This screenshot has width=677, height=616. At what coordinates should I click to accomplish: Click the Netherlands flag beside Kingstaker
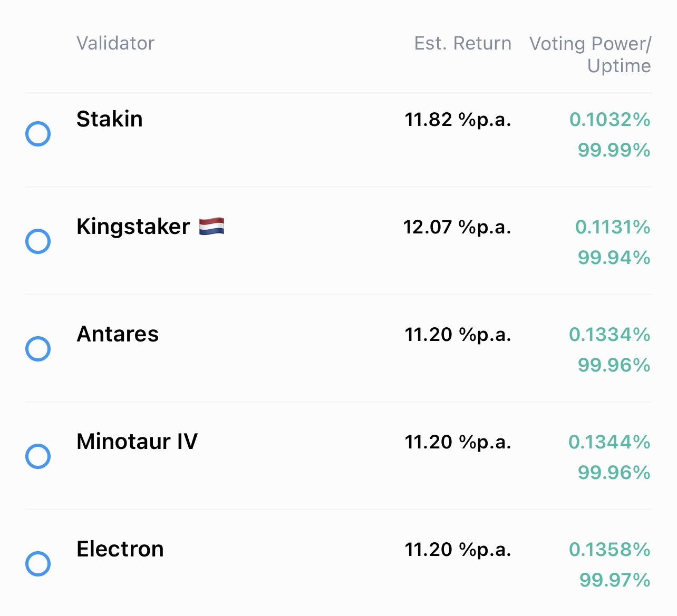point(211,227)
